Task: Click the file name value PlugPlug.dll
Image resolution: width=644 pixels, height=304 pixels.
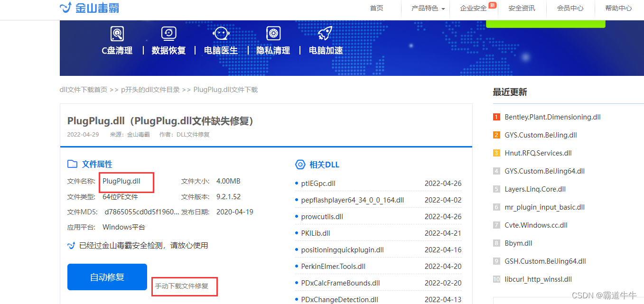Action: (x=121, y=181)
